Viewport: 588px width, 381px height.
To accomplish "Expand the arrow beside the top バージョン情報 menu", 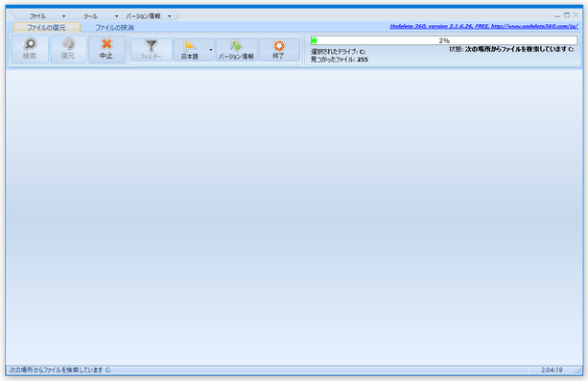I will coord(170,16).
